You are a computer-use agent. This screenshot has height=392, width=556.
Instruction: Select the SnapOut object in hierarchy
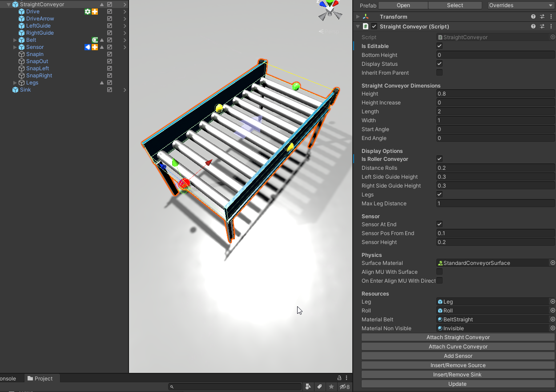coord(37,61)
